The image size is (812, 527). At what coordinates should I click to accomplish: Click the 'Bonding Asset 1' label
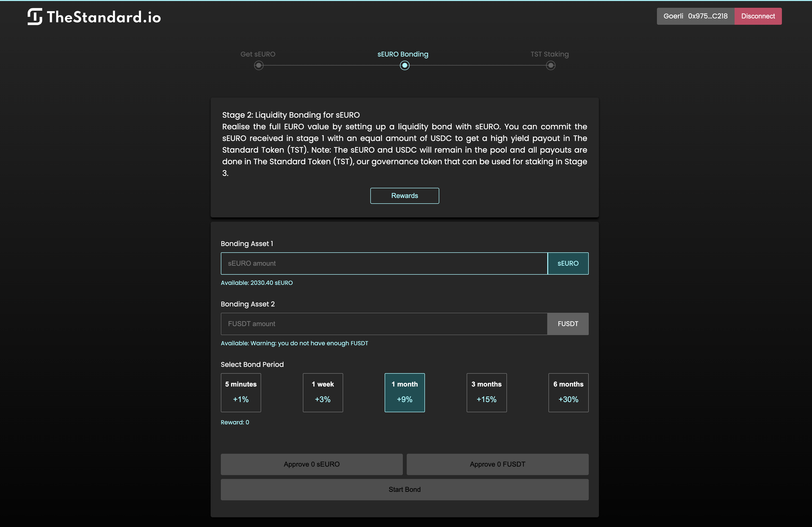click(x=247, y=244)
